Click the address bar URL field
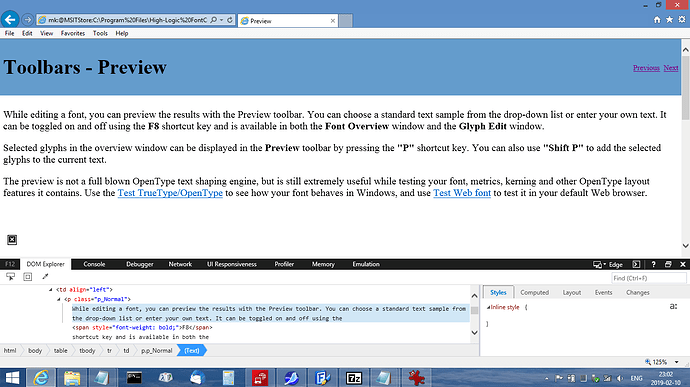This screenshot has height=387, width=690. point(128,20)
